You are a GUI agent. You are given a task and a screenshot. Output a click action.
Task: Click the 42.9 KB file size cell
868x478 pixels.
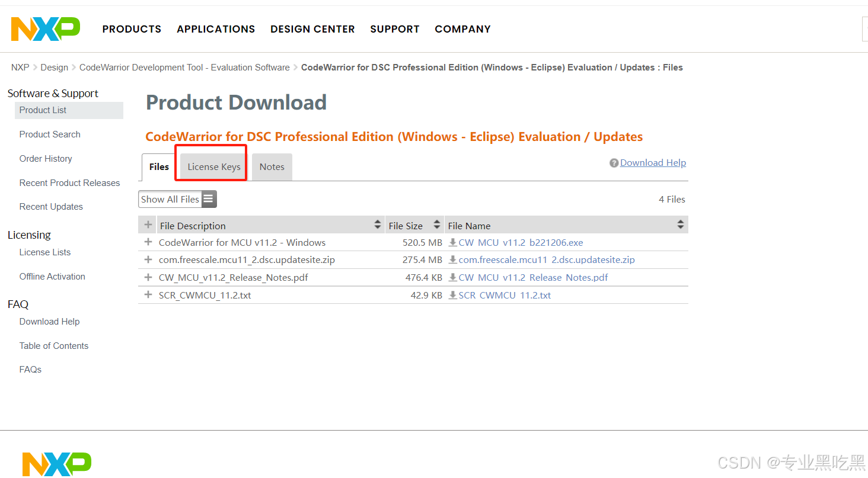point(426,295)
